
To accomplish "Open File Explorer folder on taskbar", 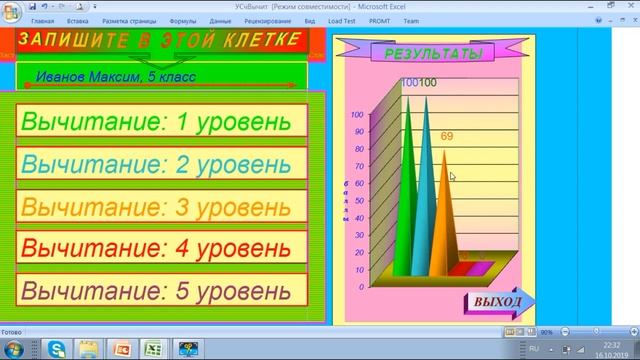I will coord(89,349).
